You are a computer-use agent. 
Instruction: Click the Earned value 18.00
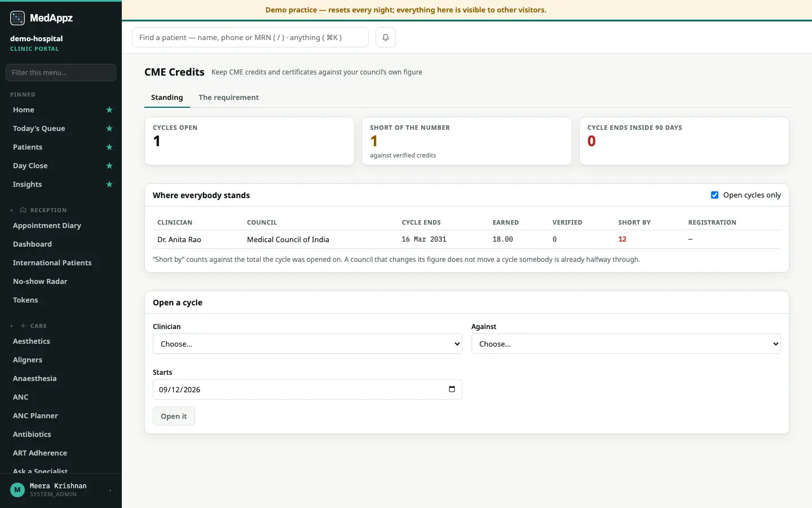click(x=503, y=239)
